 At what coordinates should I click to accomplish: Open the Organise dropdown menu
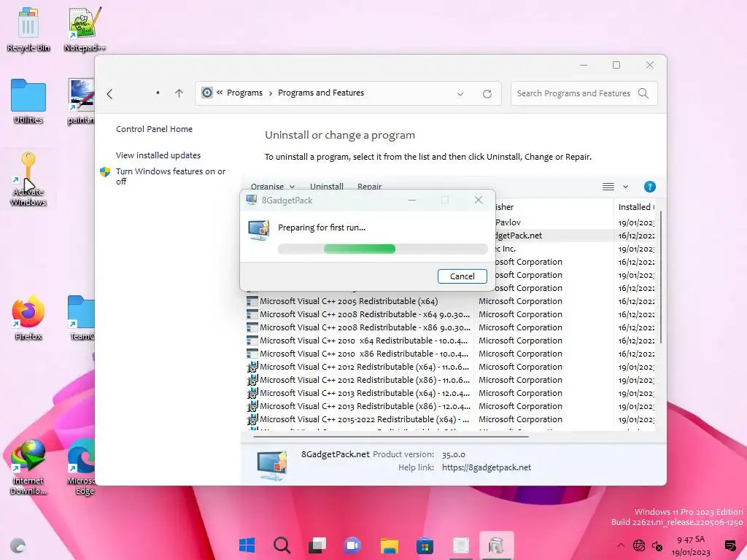(273, 186)
